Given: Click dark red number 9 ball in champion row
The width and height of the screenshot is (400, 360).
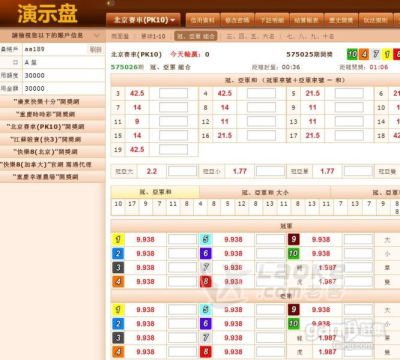Looking at the screenshot, I should 294,239.
